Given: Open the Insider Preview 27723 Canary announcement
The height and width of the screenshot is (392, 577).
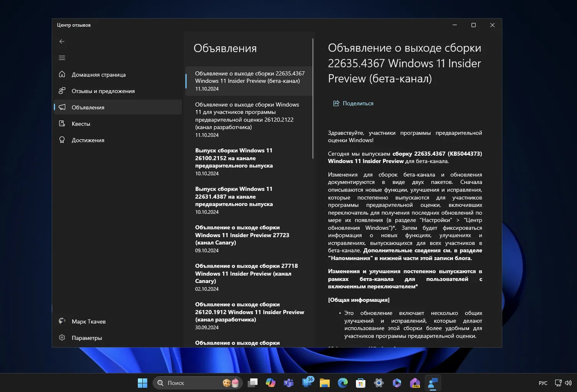Looking at the screenshot, I should tap(249, 239).
